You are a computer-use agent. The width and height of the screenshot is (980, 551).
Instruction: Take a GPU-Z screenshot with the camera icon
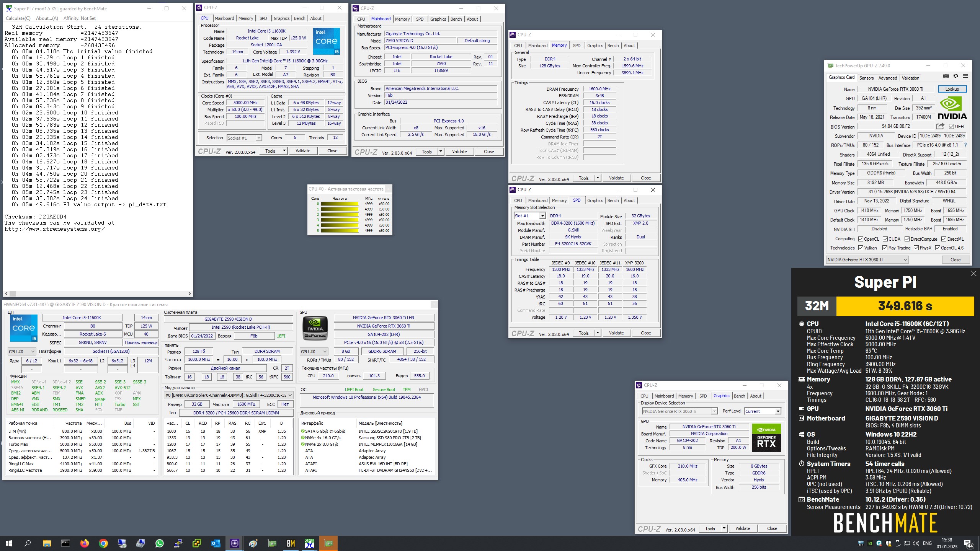pos(946,76)
